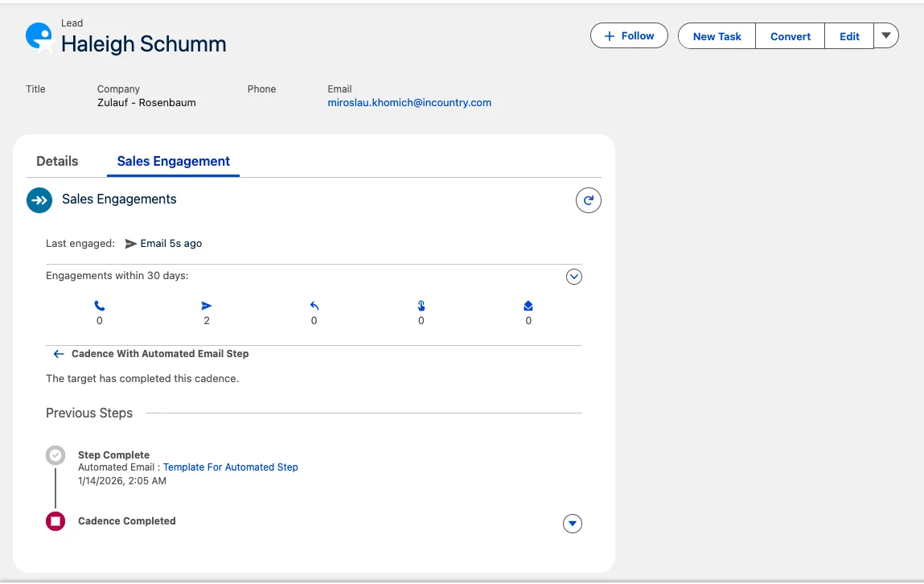Viewport: 924px width, 584px height.
Task: Click the email opens envelope icon
Action: [x=528, y=306]
